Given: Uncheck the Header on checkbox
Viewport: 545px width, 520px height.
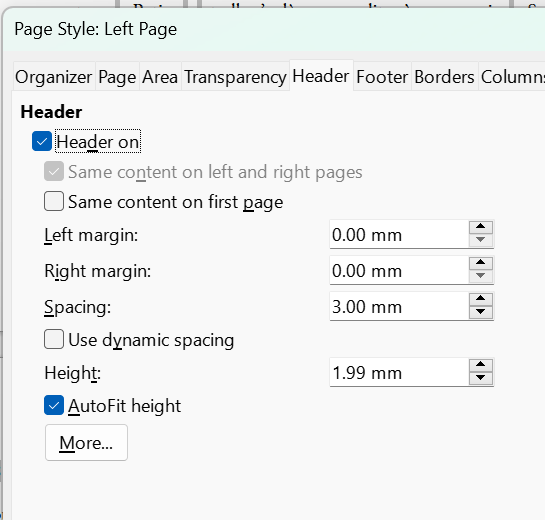Looking at the screenshot, I should click(x=42, y=141).
